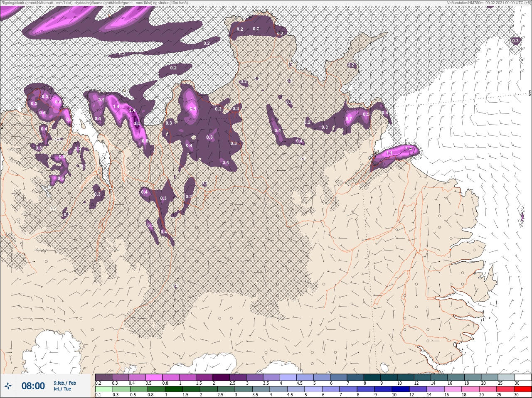Screen dimensions: 532x398
Task: Pick the pale green 0.1–0.3 swatch in lower legend
Action: point(103,389)
